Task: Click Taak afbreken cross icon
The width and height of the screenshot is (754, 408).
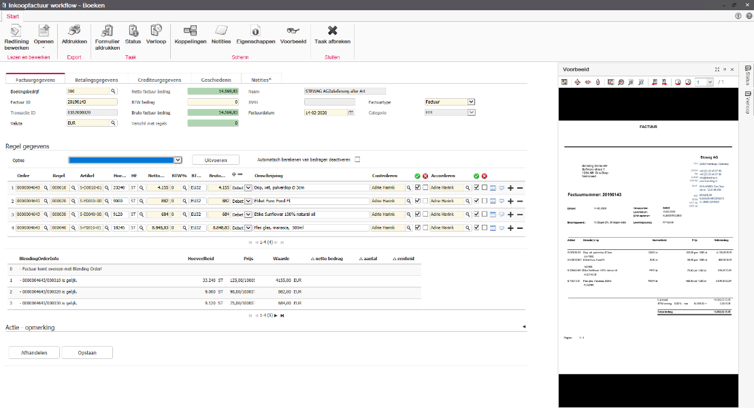Action: [332, 31]
